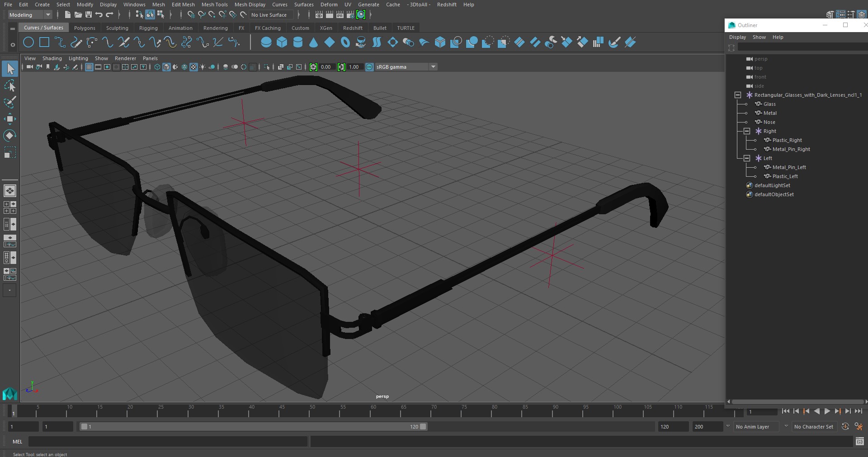868x457 pixels.
Task: Click the New Scene icon
Action: (67, 15)
